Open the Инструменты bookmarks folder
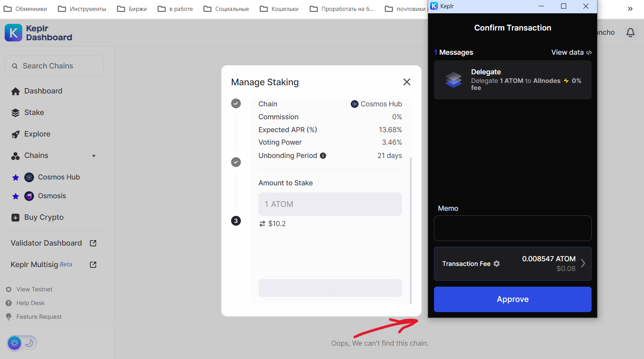The height and width of the screenshot is (359, 644). 82,9
